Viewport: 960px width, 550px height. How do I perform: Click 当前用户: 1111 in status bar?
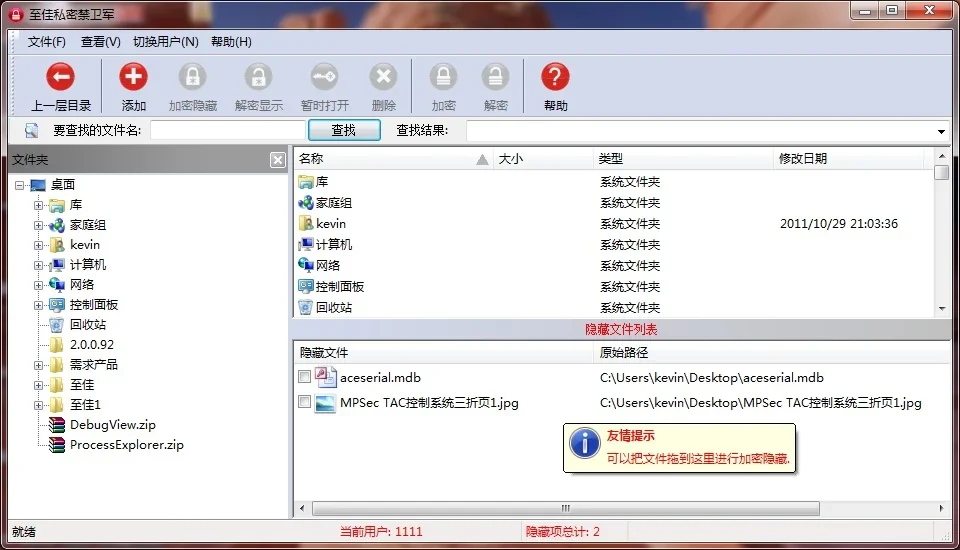381,532
